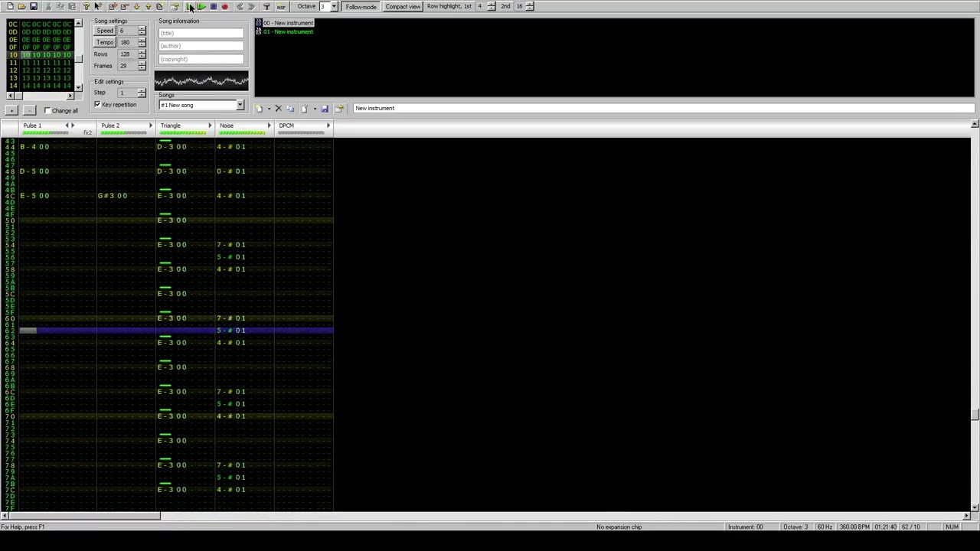This screenshot has height=551, width=980.
Task: Uncheck Key repetition
Action: point(97,104)
